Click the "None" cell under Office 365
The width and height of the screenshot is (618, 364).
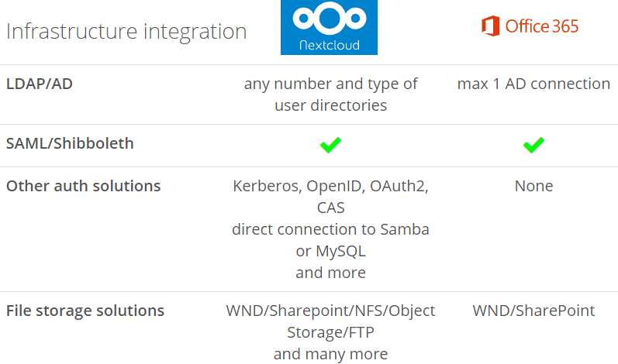tap(533, 186)
